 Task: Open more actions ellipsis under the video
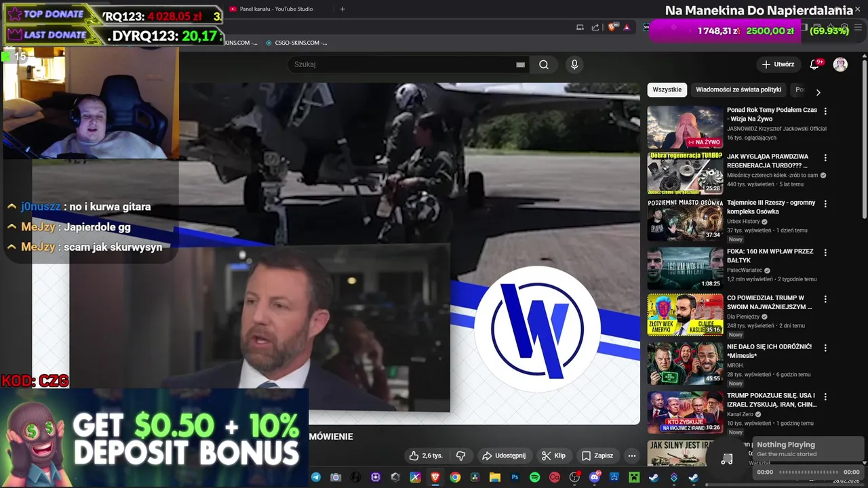631,455
